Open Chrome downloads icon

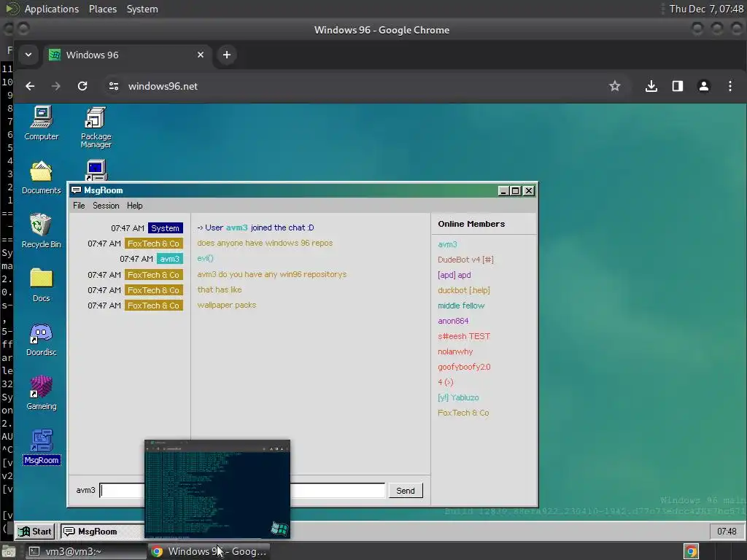point(651,86)
